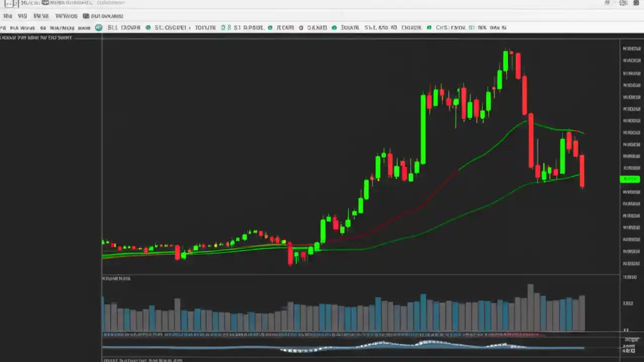Click the SELL AND GO button in the toolbar

[381, 28]
